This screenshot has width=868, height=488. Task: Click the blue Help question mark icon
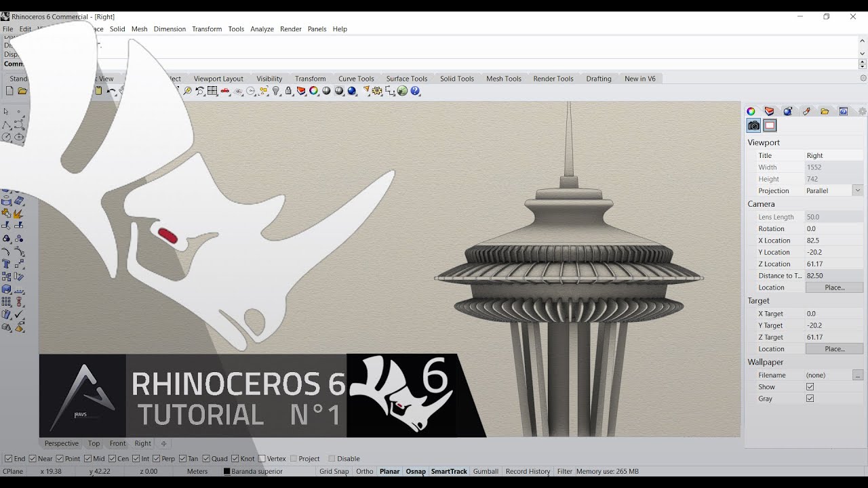click(415, 91)
